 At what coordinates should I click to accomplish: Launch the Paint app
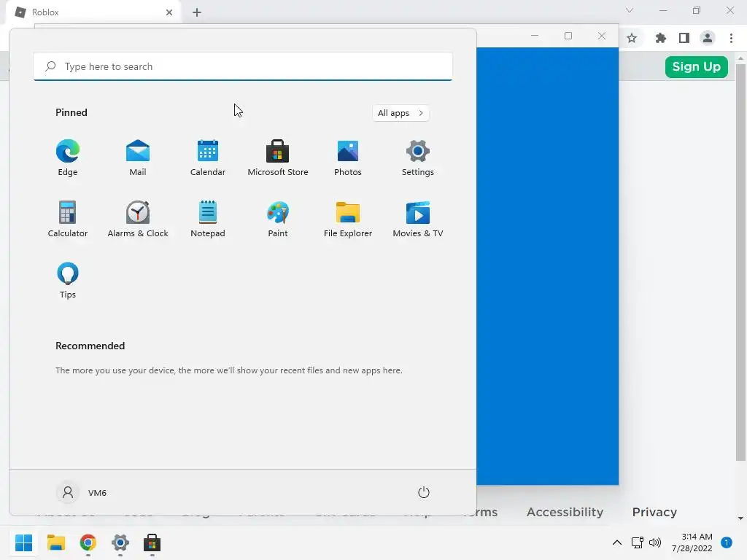[278, 219]
